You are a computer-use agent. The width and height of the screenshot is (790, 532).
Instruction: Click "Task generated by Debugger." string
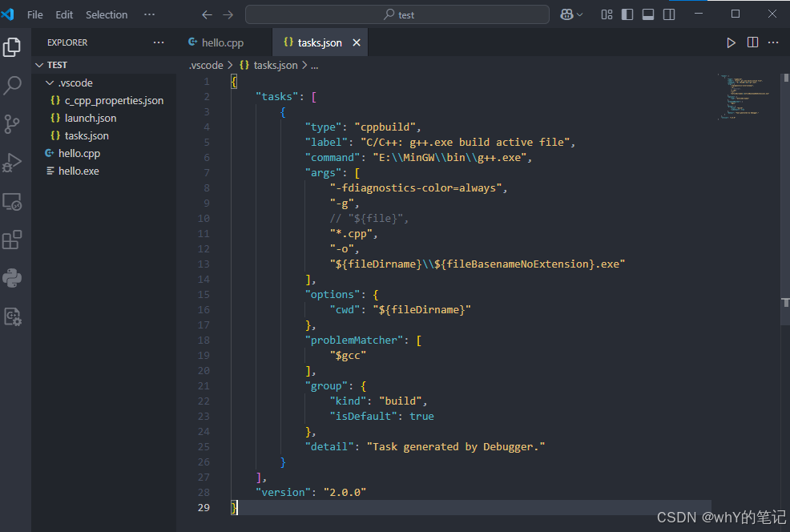click(456, 446)
